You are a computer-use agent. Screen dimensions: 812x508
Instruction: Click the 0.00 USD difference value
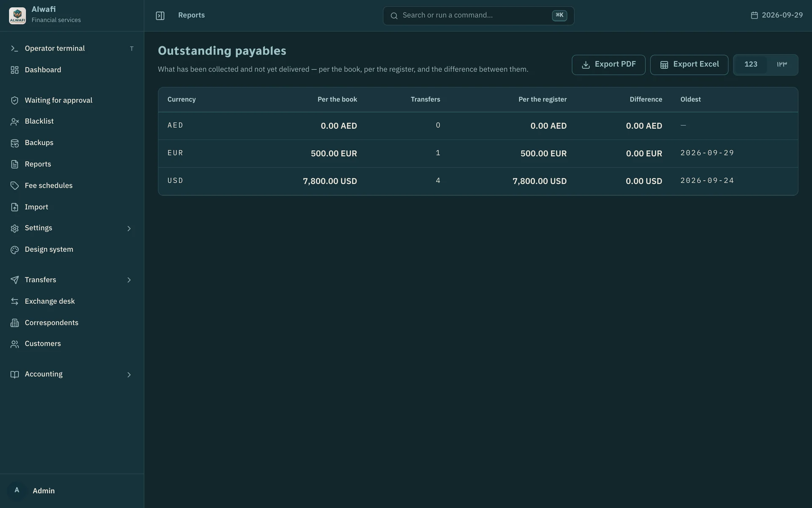pos(644,181)
